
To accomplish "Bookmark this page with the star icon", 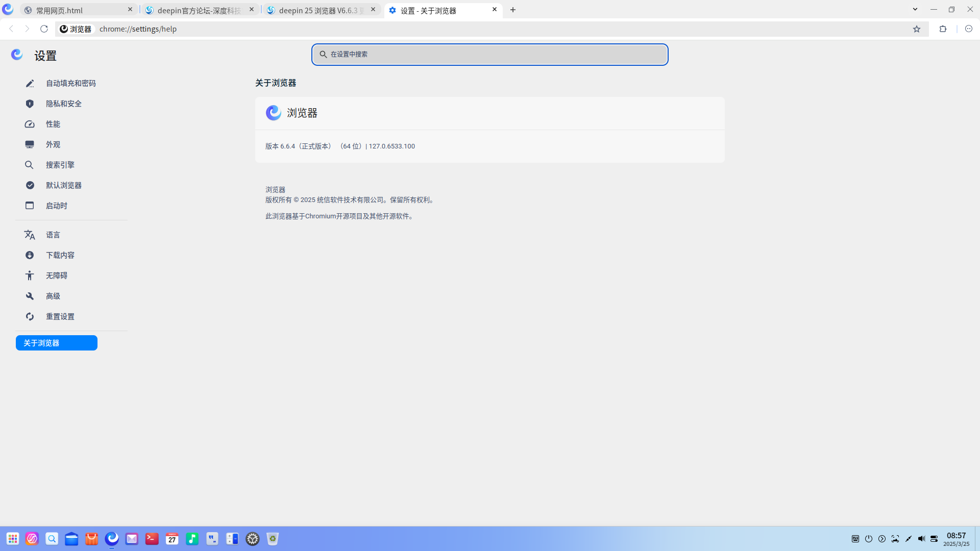I will pyautogui.click(x=917, y=29).
